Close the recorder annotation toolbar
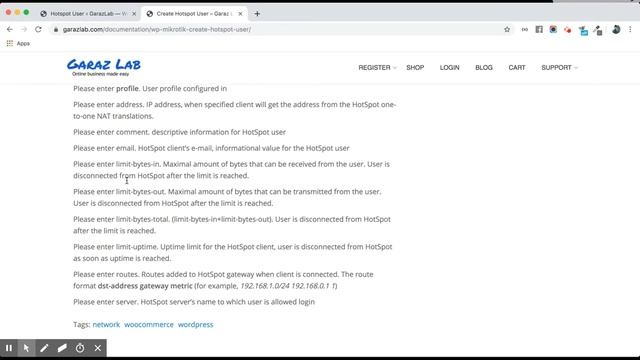640x360 pixels. pyautogui.click(x=98, y=348)
